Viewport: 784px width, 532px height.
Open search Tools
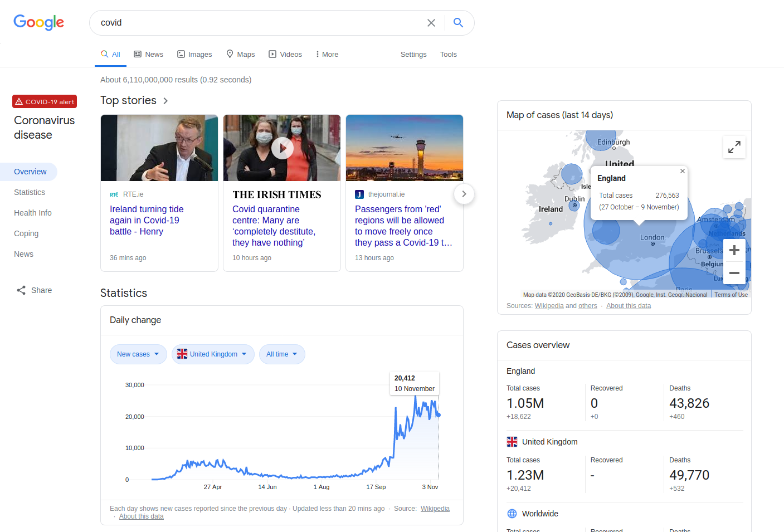449,54
